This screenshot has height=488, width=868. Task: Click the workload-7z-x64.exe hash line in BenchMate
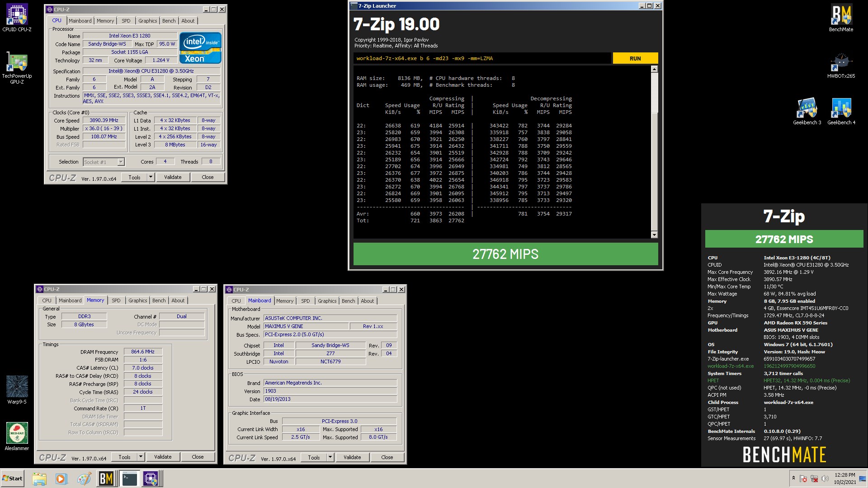762,366
